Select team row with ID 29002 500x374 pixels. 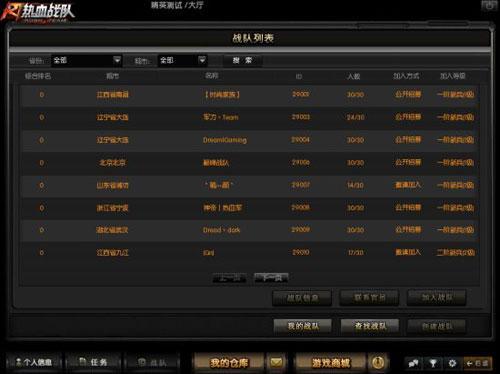(x=250, y=95)
